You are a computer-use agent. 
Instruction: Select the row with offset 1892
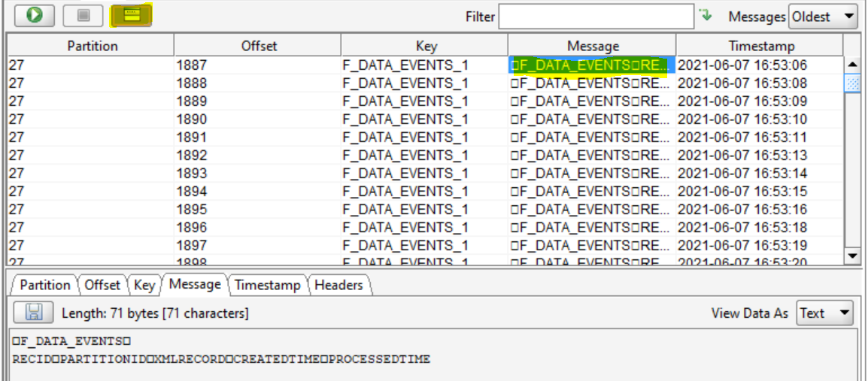pos(257,156)
